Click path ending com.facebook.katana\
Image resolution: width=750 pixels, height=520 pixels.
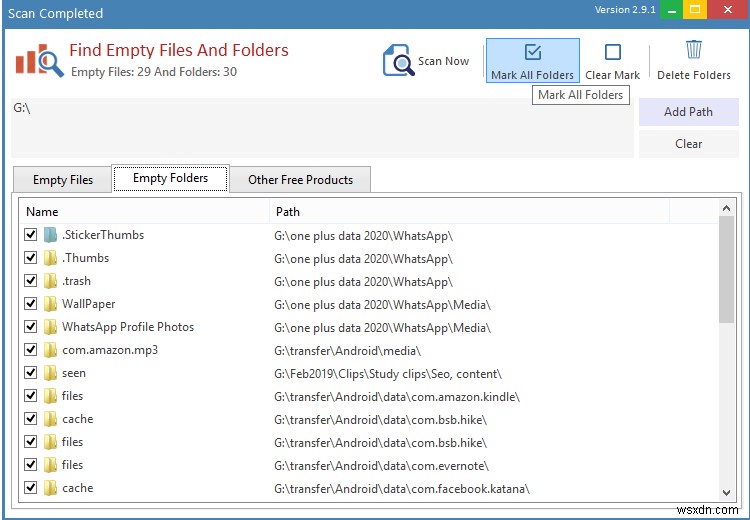(x=402, y=489)
